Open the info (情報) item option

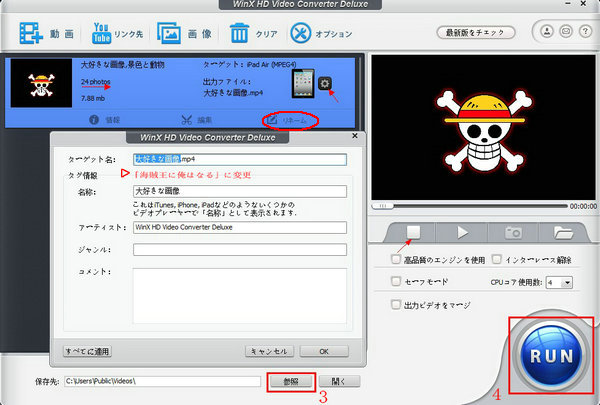104,120
